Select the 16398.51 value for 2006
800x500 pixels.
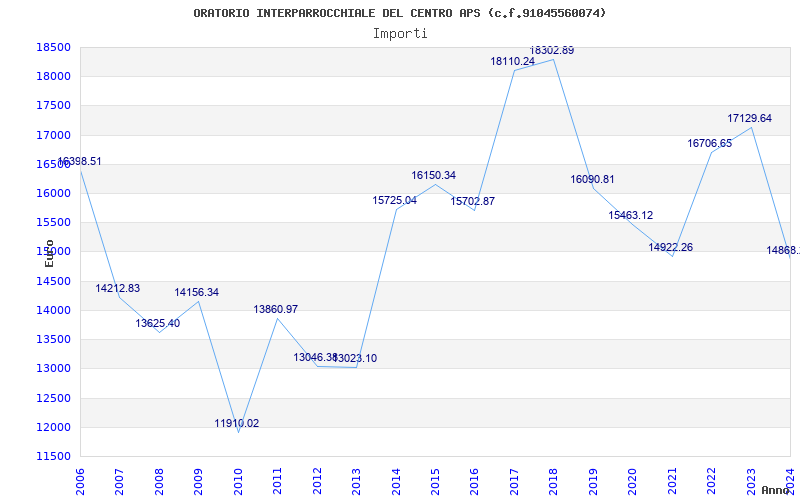pyautogui.click(x=79, y=162)
